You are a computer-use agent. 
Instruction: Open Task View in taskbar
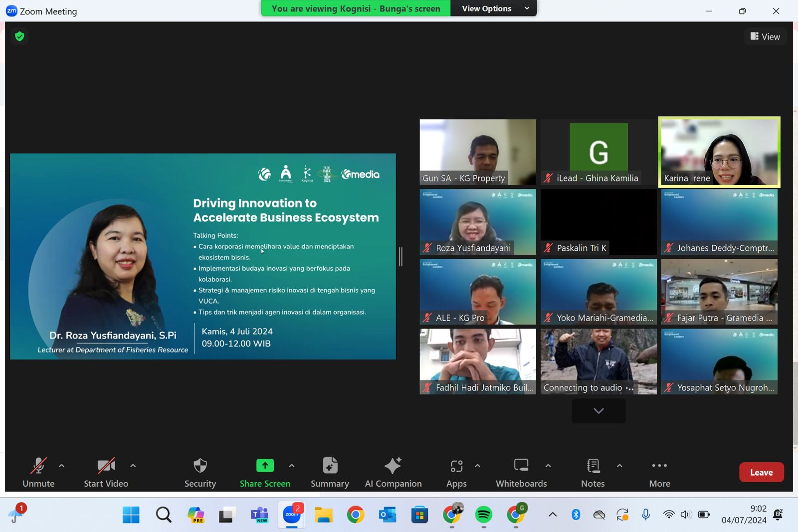(x=227, y=515)
